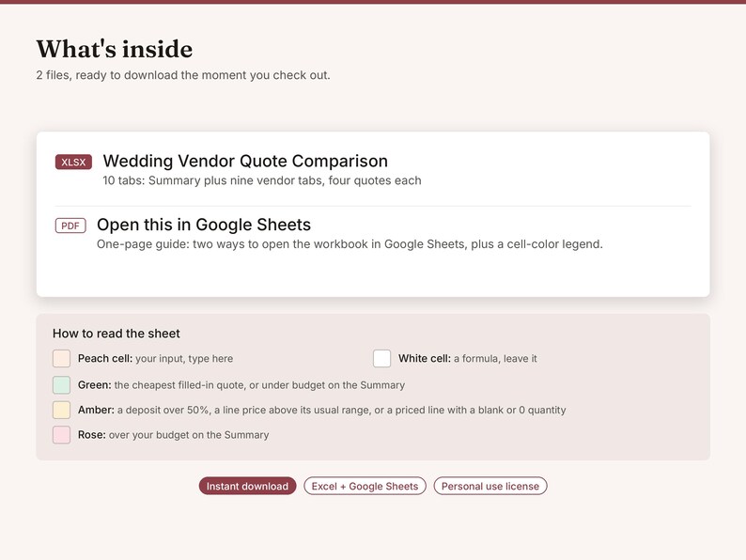Click the Instant download pill

[x=247, y=486]
